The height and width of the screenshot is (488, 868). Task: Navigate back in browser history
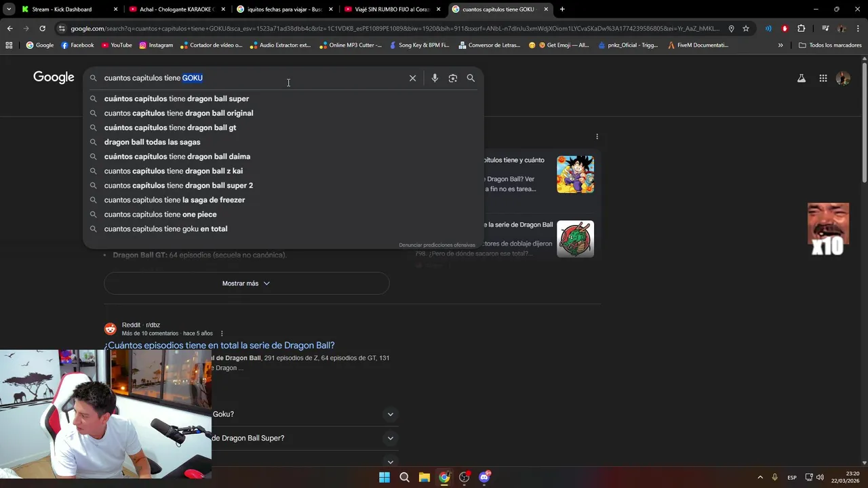click(x=9, y=28)
